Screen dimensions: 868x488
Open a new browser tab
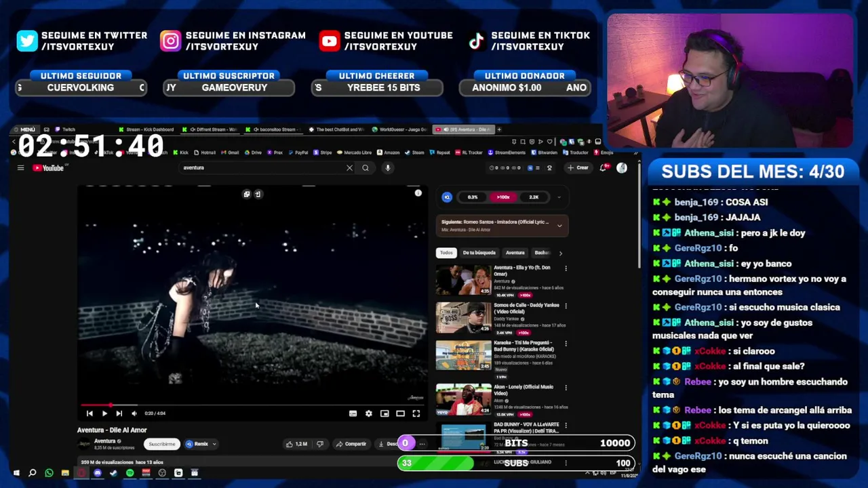point(500,129)
